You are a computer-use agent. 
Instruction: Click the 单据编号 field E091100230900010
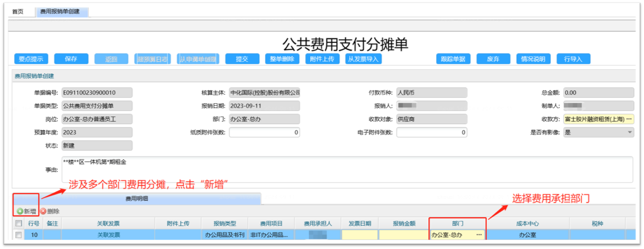tap(97, 93)
